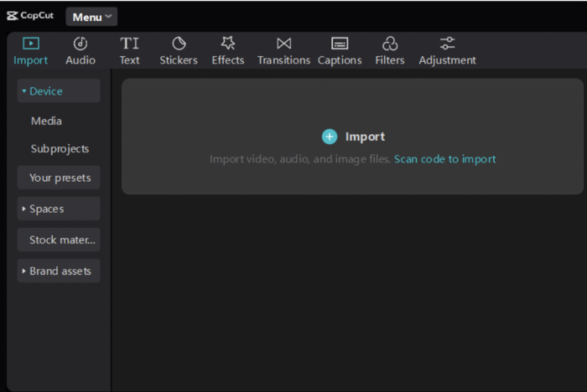Select Subprojects in the sidebar
This screenshot has width=587, height=392.
pos(60,149)
